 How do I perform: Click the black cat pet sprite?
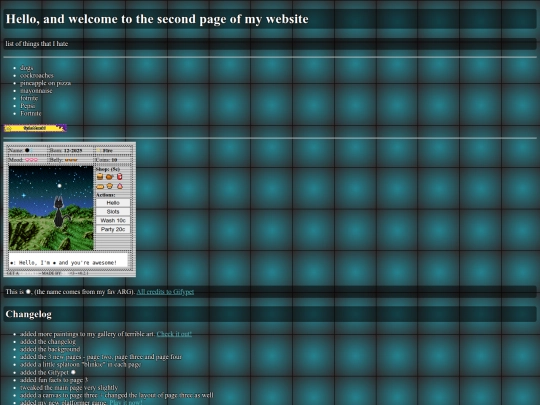pyautogui.click(x=59, y=211)
